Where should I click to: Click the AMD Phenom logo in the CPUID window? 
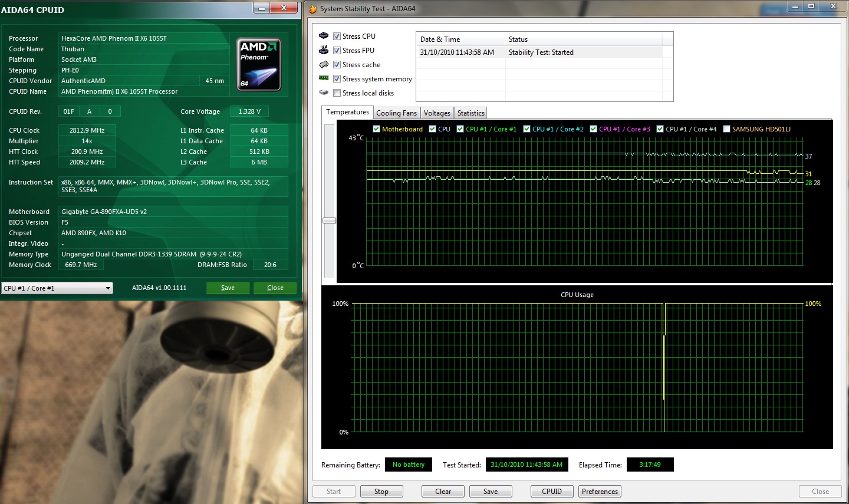pos(259,64)
